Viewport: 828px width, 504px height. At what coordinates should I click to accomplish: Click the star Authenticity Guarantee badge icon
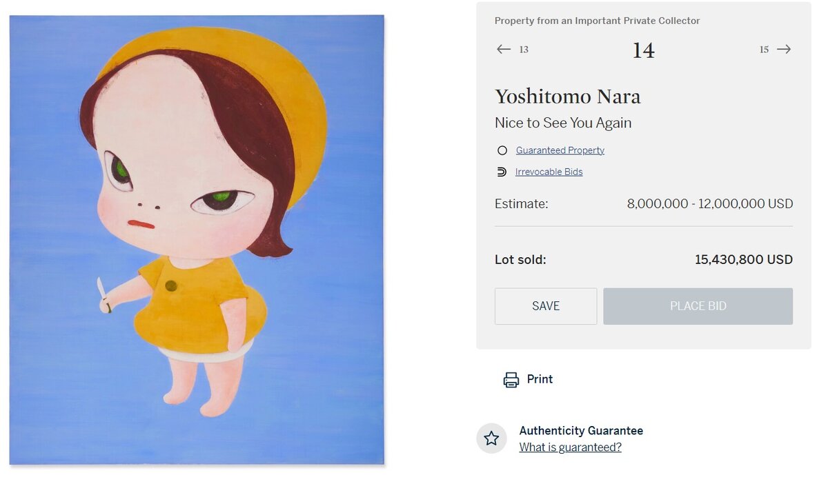tap(491, 439)
